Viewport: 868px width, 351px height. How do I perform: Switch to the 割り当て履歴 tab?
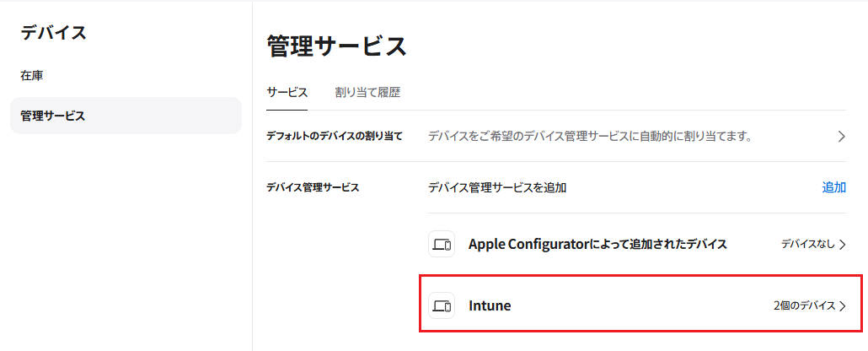pyautogui.click(x=367, y=93)
